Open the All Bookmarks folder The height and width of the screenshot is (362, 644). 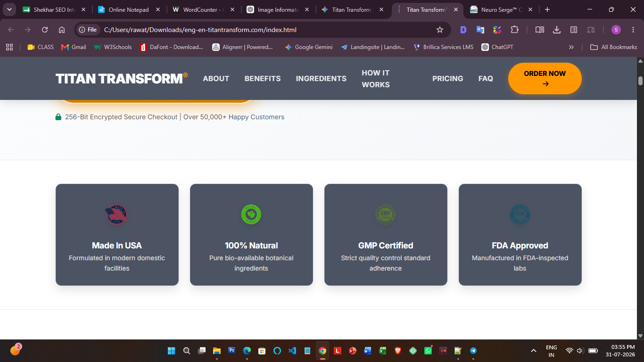614,47
